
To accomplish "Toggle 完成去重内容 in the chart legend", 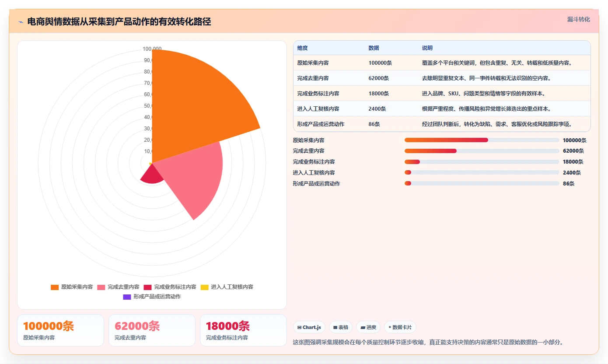I will click(118, 287).
